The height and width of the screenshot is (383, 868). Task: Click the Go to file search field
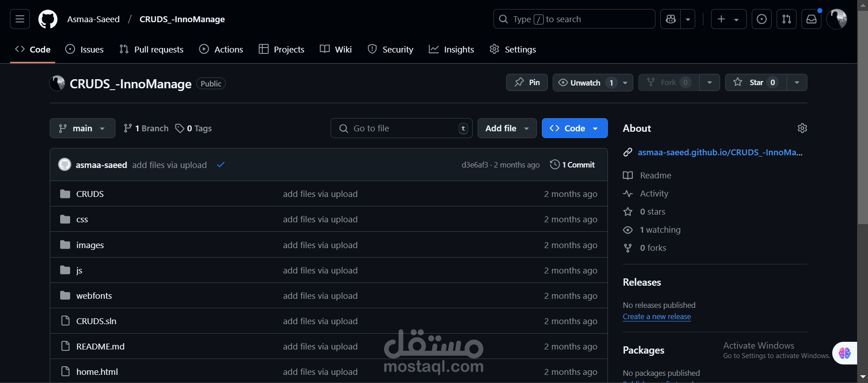click(x=402, y=128)
